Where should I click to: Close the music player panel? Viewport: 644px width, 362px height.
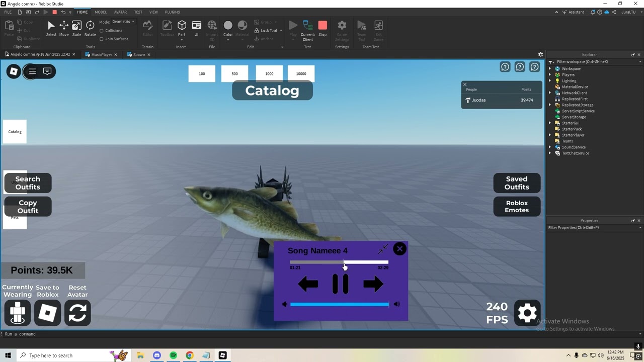(x=399, y=248)
